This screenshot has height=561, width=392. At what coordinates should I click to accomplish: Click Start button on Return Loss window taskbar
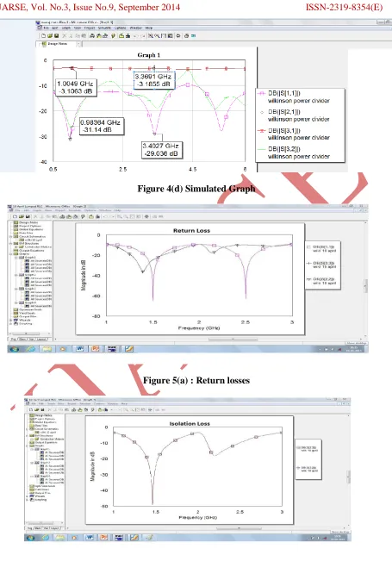click(15, 349)
